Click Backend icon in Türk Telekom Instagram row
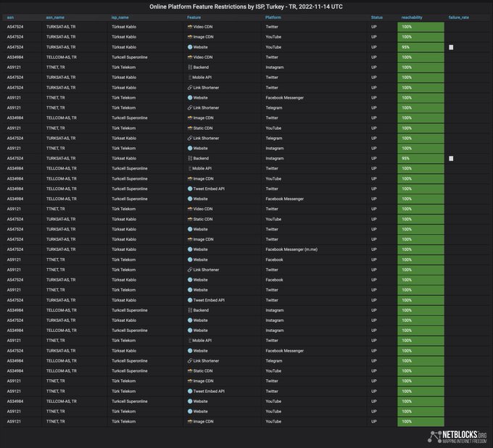 [x=190, y=67]
